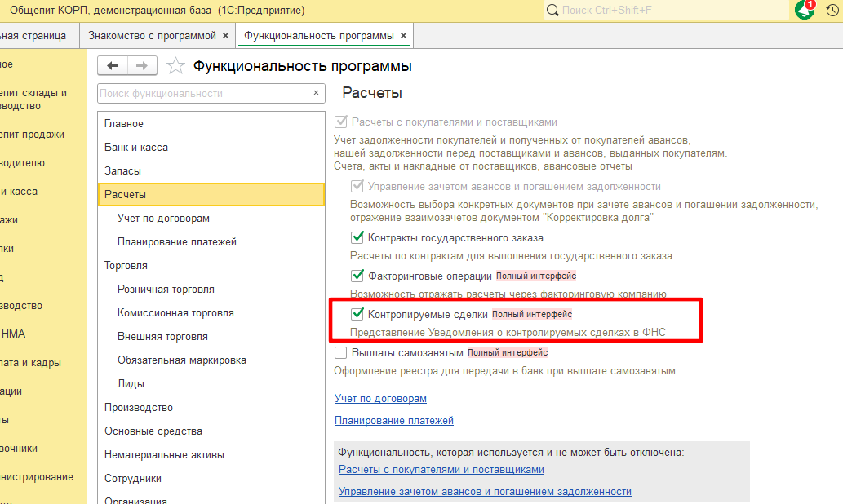Add page to favorites with star icon

click(175, 66)
